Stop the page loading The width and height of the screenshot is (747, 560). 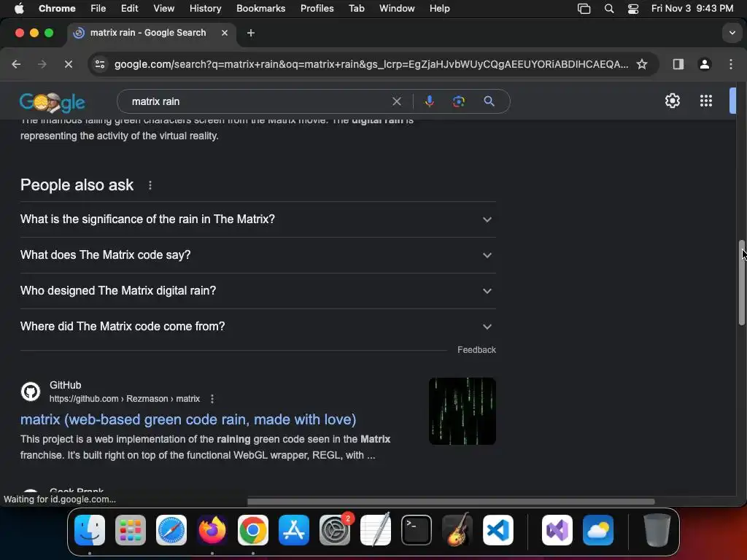click(x=68, y=64)
